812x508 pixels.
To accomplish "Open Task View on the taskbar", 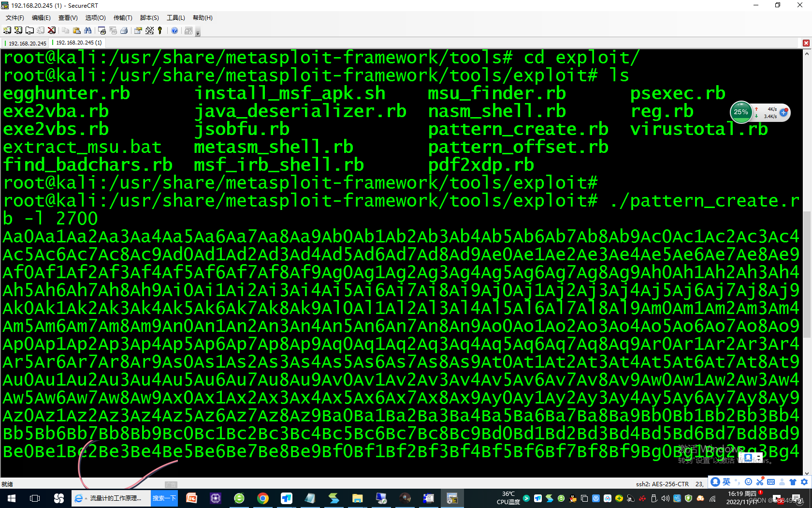I will tap(35, 498).
